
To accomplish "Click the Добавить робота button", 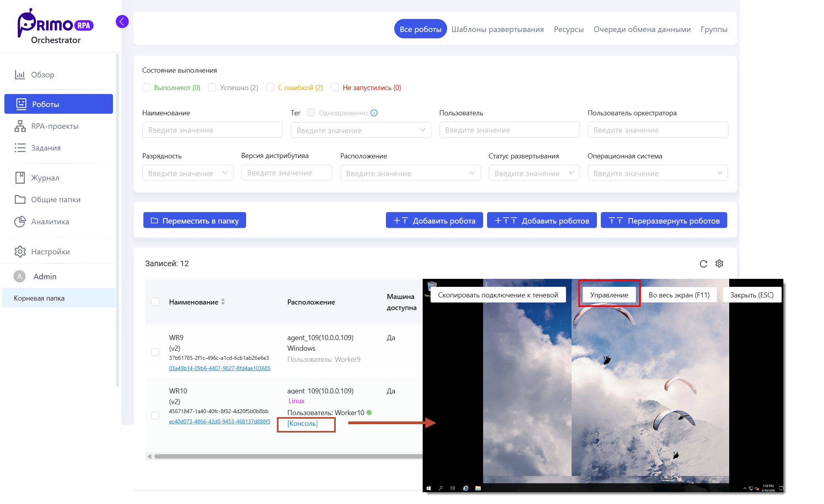I will coord(434,220).
